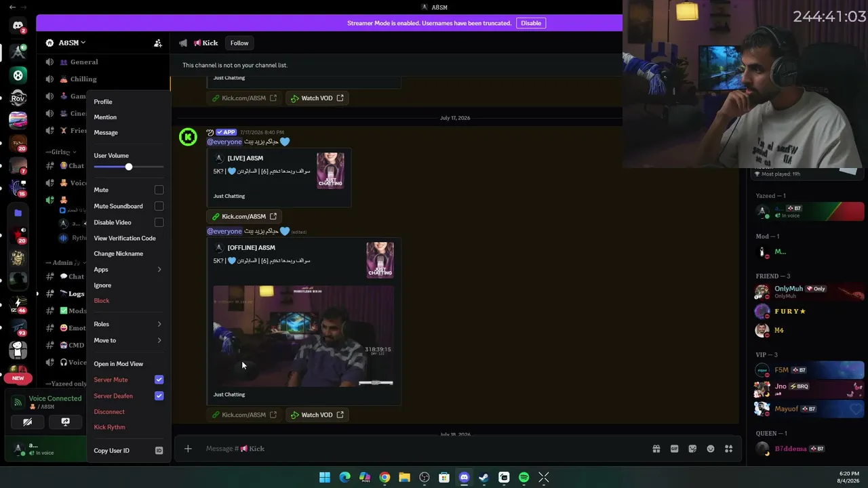Image resolution: width=868 pixels, height=488 pixels.
Task: Click the announcement megaphone icon in channel header
Action: (x=183, y=43)
